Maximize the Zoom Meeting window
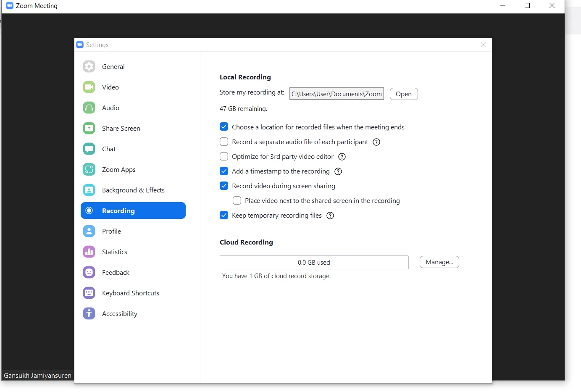 [x=527, y=5]
